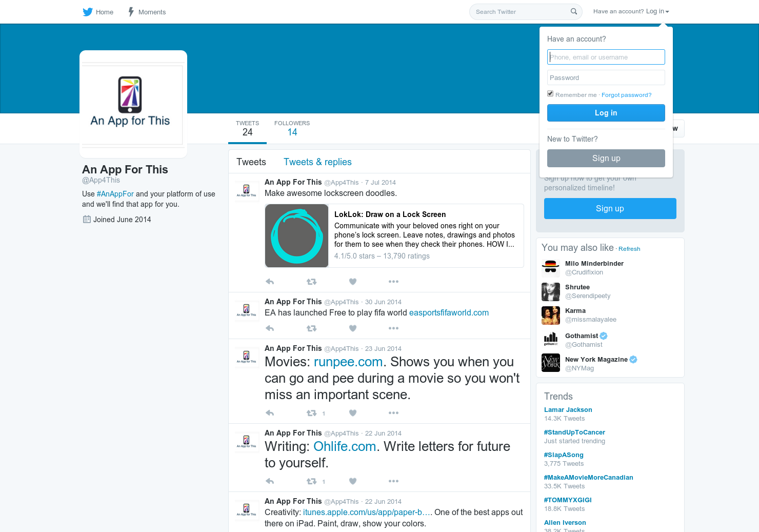
Task: Click the @Crudifixion handle
Action: pos(584,272)
